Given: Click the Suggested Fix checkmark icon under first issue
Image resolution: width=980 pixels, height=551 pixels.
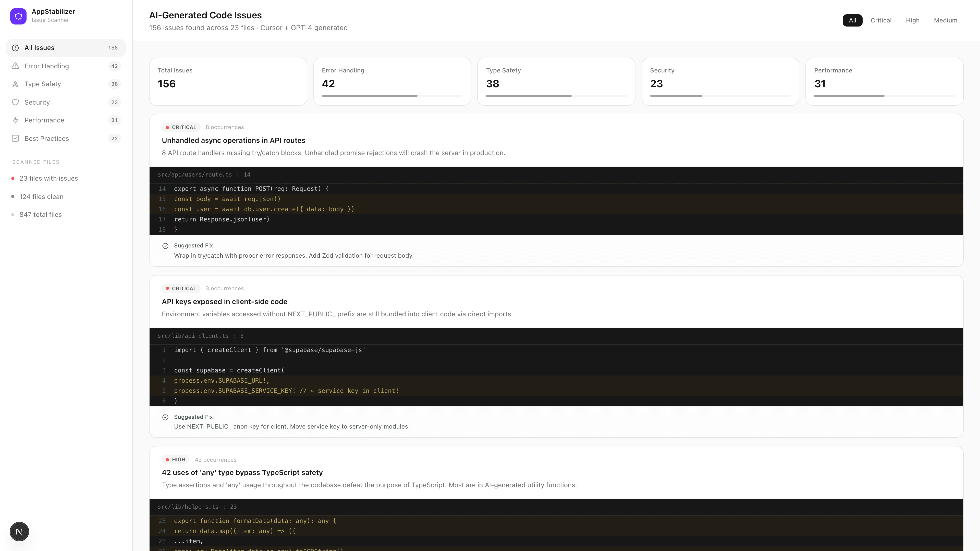Looking at the screenshot, I should (165, 246).
